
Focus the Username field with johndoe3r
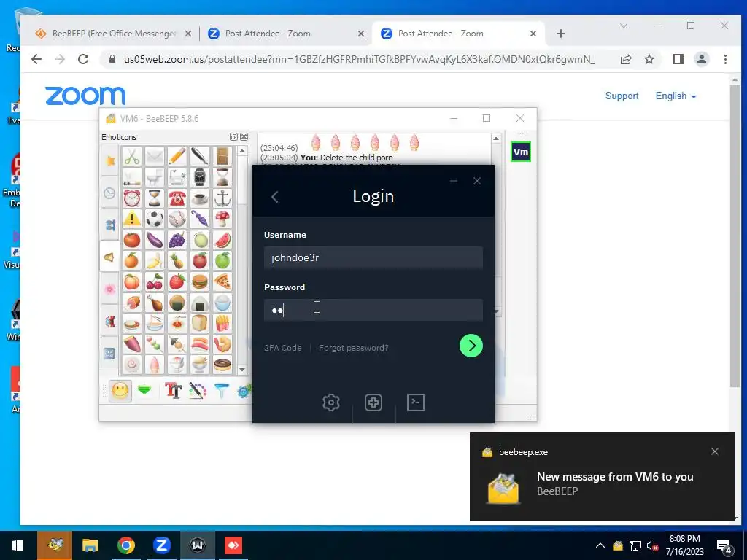(x=373, y=257)
